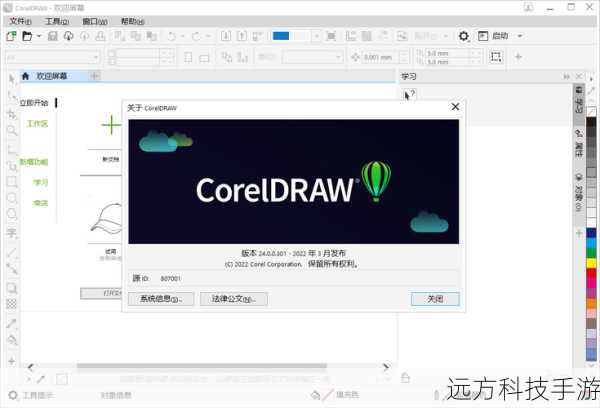Click the 启动 launcher button

[493, 36]
